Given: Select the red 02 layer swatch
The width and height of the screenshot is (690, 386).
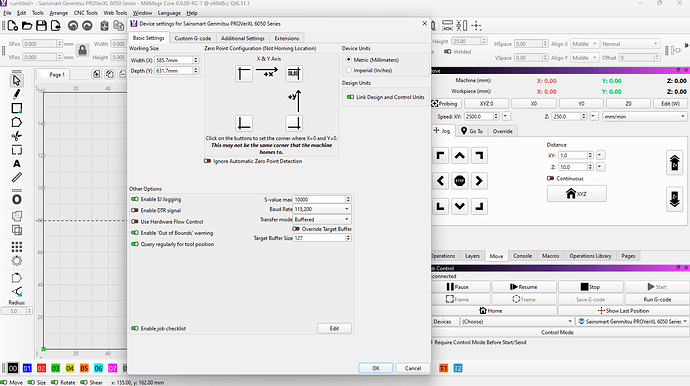Looking at the screenshot, I should pyautogui.click(x=41, y=368).
